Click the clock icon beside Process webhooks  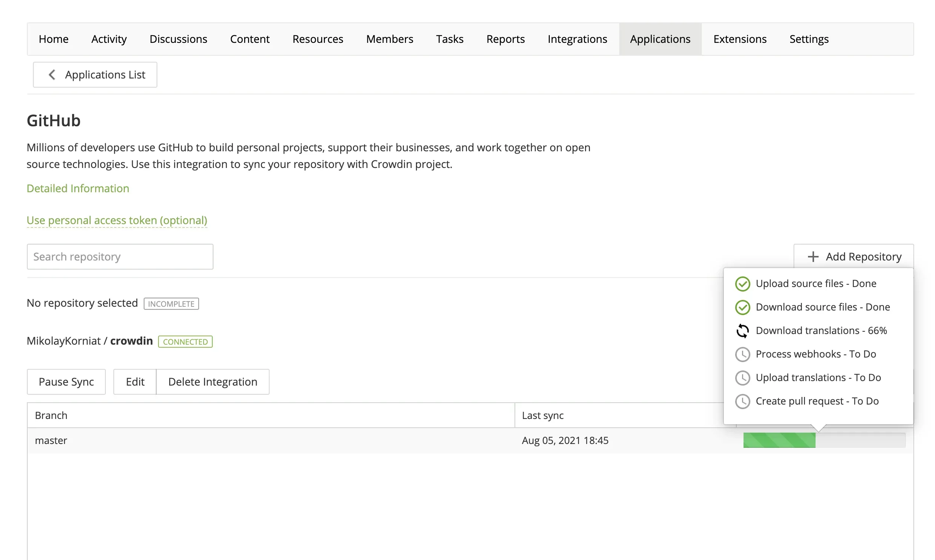point(742,354)
